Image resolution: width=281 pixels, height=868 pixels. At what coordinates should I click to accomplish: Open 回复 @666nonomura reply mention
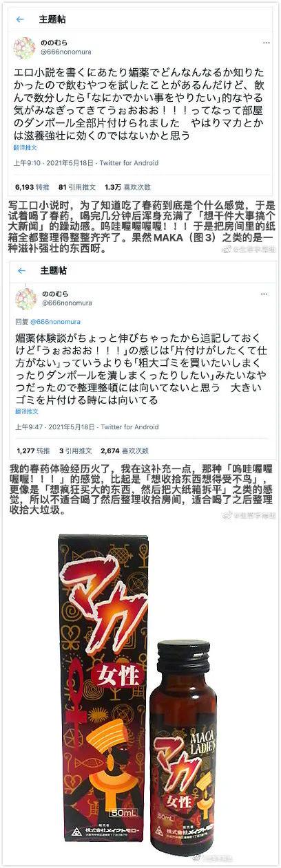click(43, 321)
